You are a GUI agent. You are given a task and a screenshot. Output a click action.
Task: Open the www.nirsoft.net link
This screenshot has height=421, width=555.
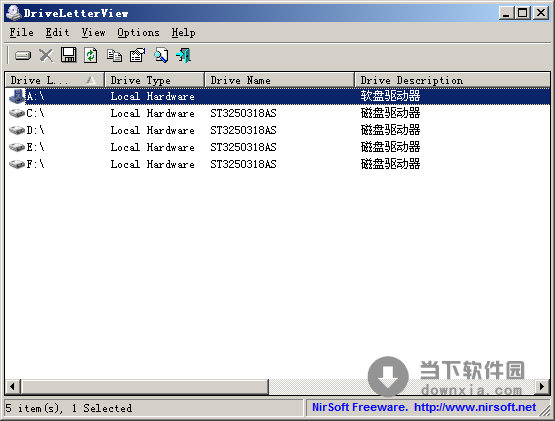pos(475,407)
